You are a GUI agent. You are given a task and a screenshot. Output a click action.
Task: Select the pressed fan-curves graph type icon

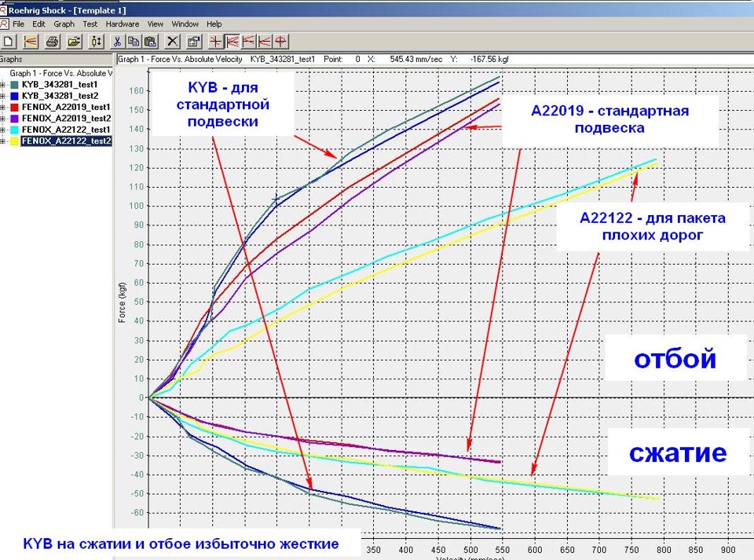pos(232,42)
